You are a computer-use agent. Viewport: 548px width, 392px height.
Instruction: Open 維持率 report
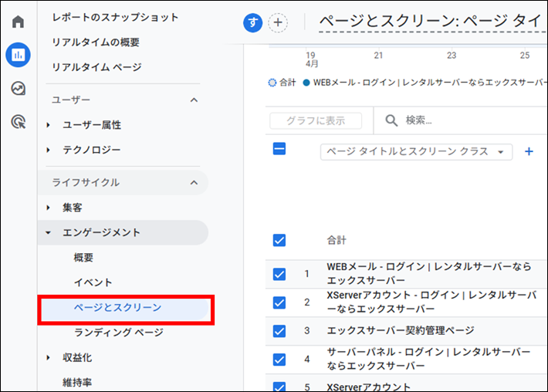[x=77, y=383]
